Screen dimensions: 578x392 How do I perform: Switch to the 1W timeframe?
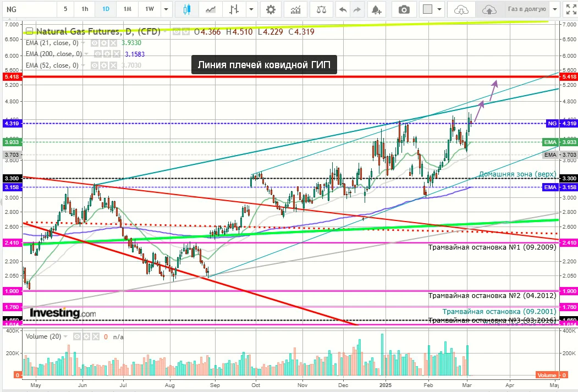click(x=149, y=9)
